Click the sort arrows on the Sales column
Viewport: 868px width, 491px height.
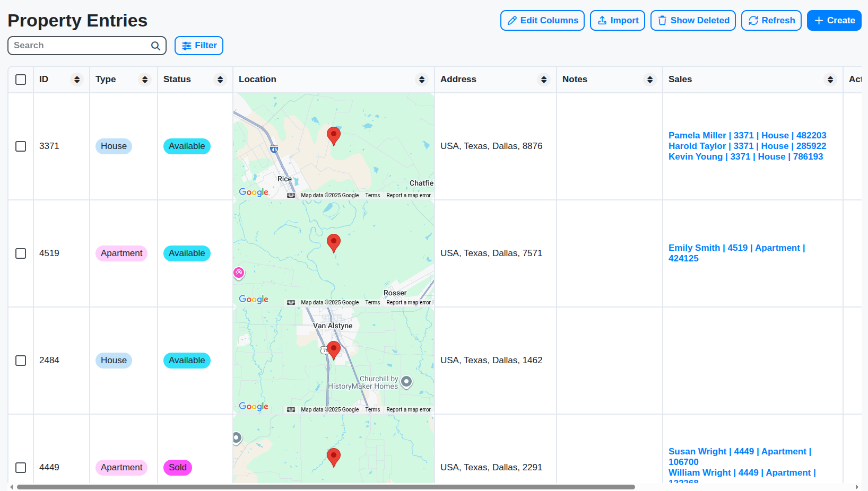(x=830, y=79)
